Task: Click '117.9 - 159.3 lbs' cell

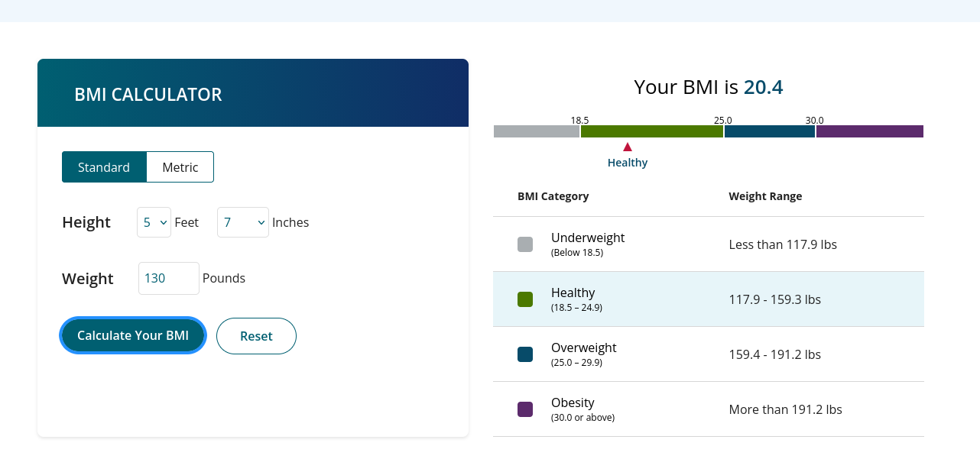Action: click(x=775, y=299)
